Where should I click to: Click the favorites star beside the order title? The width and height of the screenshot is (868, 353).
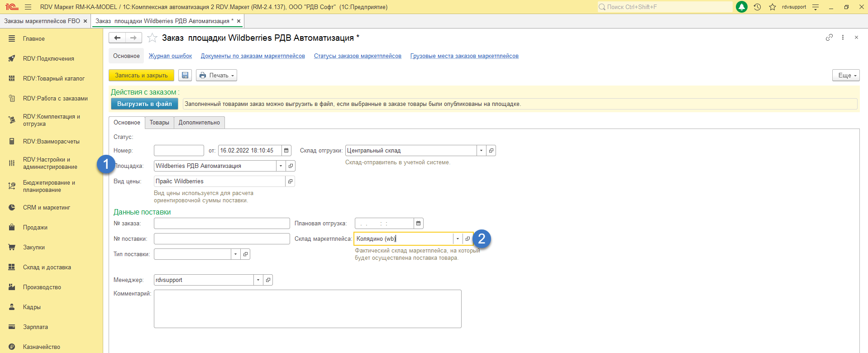153,38
